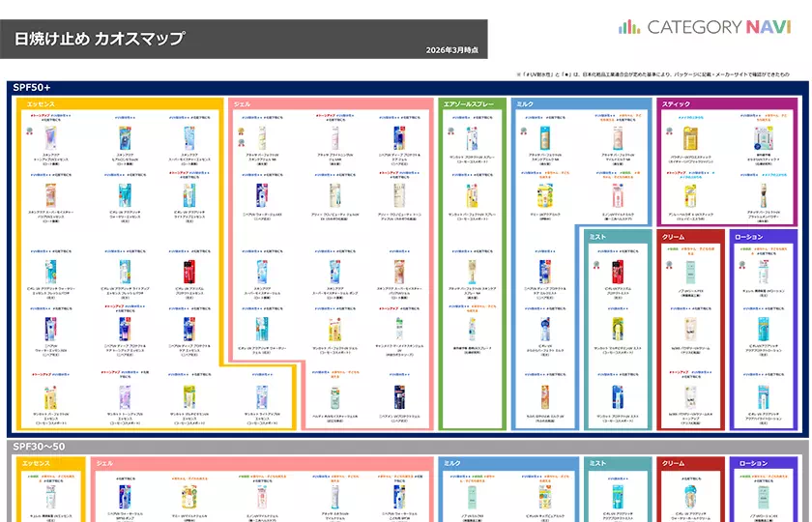
Task: Open the Curel UV lotion product in ローション
Action: [x=764, y=272]
